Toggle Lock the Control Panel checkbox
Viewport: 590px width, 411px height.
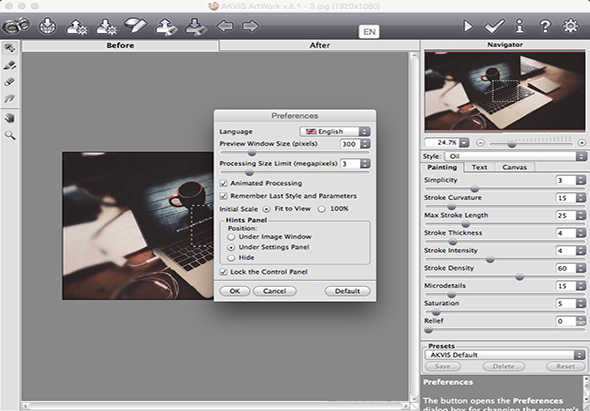224,272
